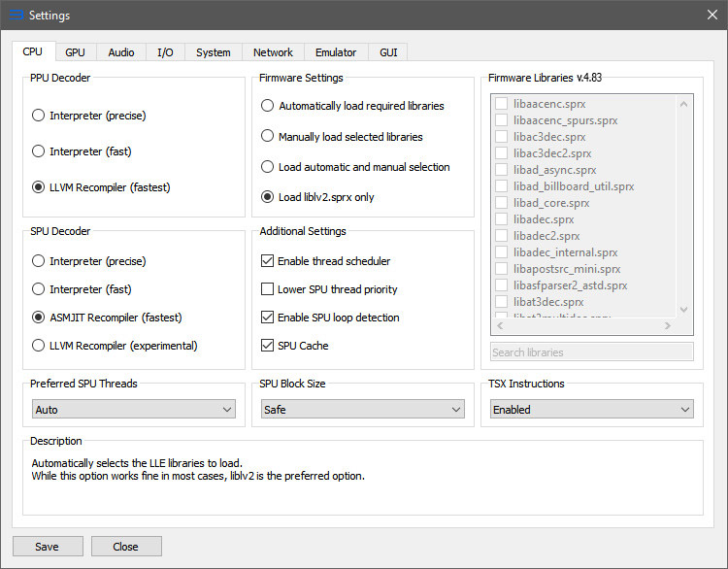Select SPU Interpreter (precise) option
The image size is (728, 569).
[x=89, y=261]
